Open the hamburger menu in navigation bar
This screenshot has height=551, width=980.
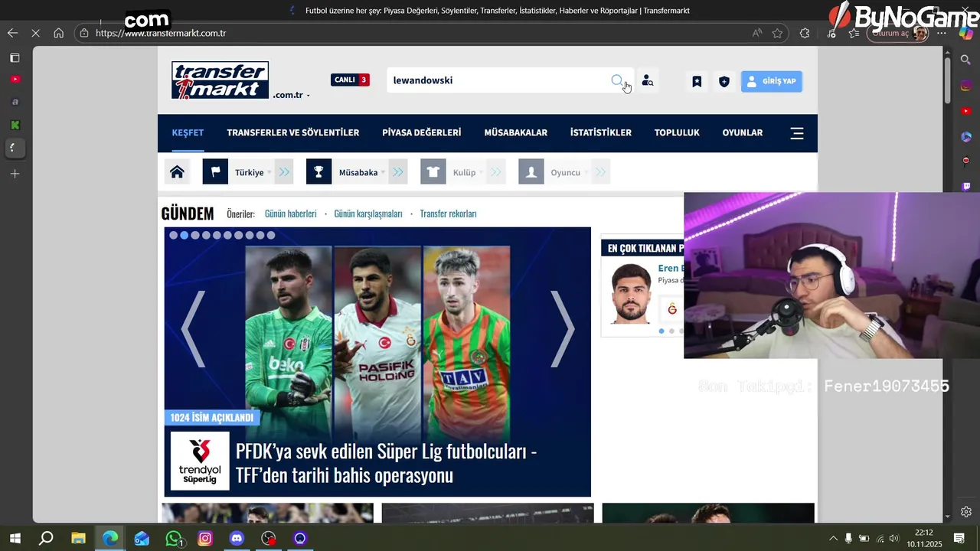point(797,133)
